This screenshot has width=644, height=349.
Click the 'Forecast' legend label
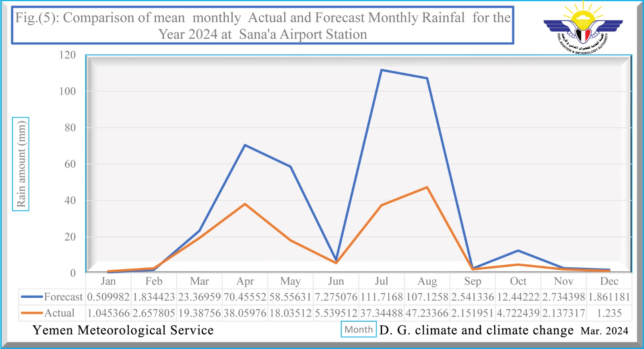63,297
